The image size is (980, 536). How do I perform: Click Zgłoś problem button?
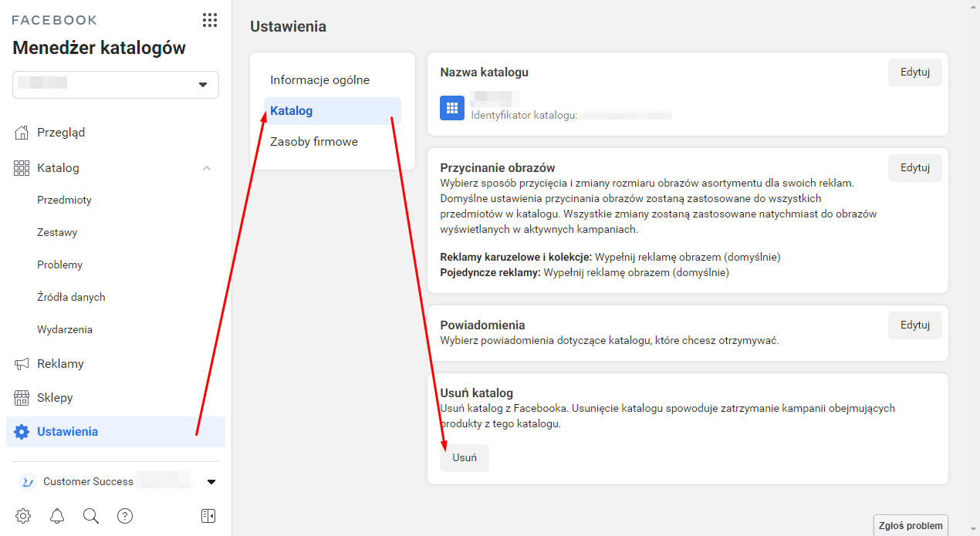point(911,525)
